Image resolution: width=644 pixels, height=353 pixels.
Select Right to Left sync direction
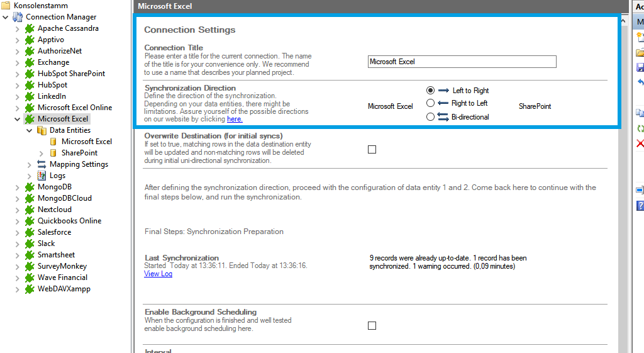coord(430,103)
